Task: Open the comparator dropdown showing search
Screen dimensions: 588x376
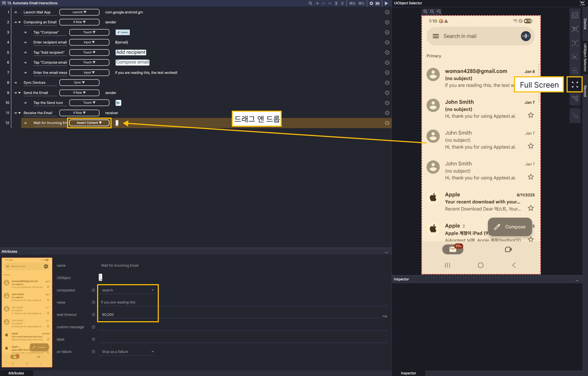Action: [127, 290]
